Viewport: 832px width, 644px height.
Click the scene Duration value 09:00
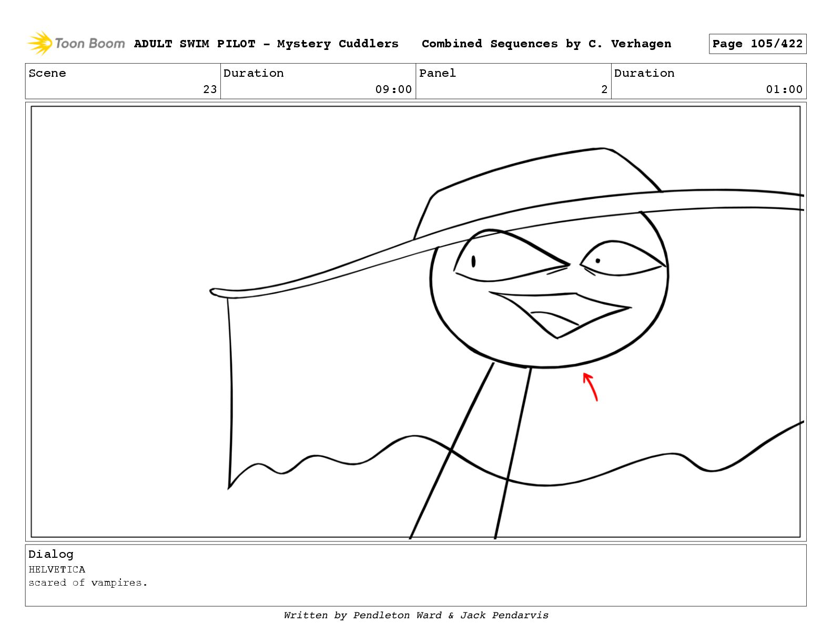pos(393,89)
